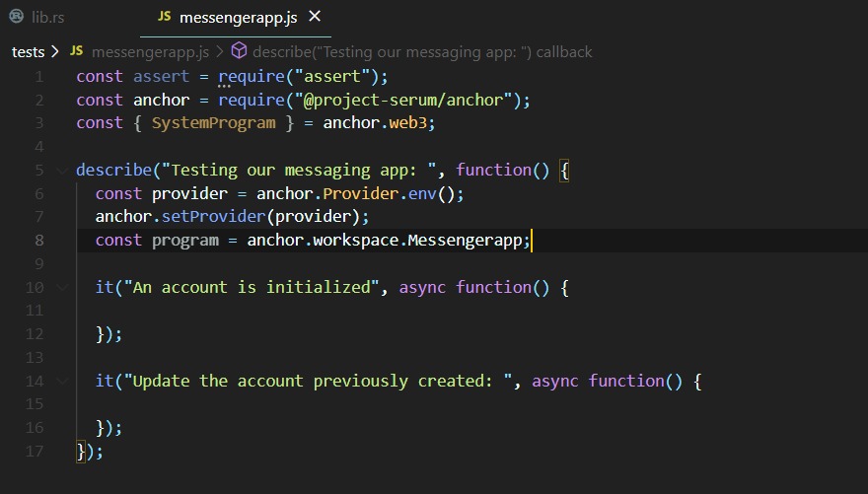
Task: Open the describe callback breadcrumb symbol
Action: (422, 52)
